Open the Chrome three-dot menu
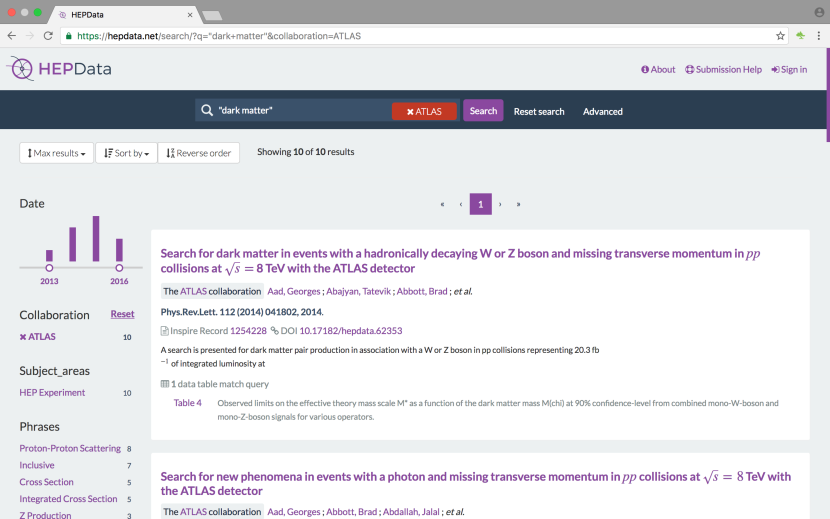The width and height of the screenshot is (830, 519). tap(818, 36)
